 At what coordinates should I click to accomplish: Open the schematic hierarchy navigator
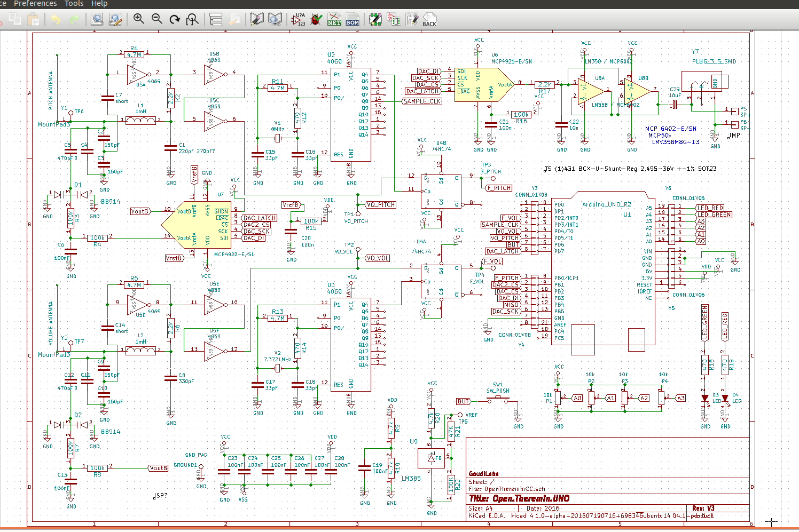pos(216,20)
